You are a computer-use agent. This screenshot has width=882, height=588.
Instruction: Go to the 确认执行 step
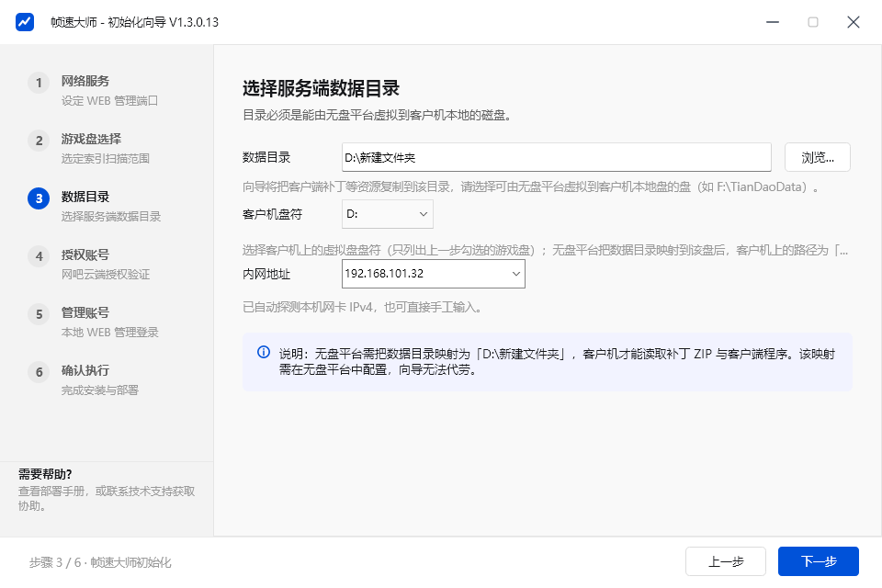pos(85,371)
